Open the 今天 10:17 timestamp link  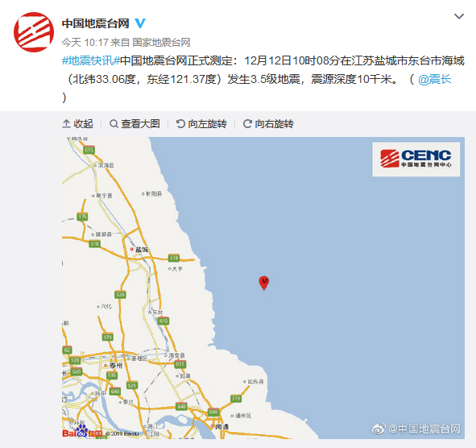tap(85, 42)
